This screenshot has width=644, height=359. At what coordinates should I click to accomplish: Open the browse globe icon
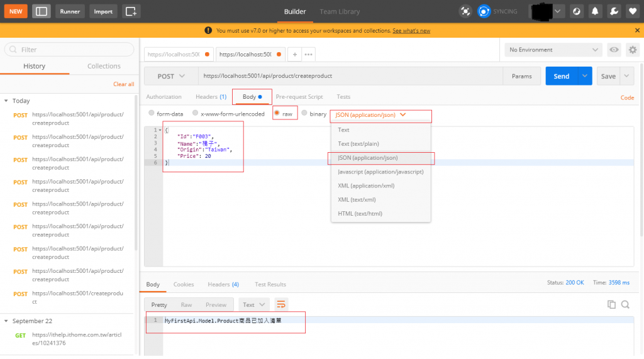coord(577,11)
